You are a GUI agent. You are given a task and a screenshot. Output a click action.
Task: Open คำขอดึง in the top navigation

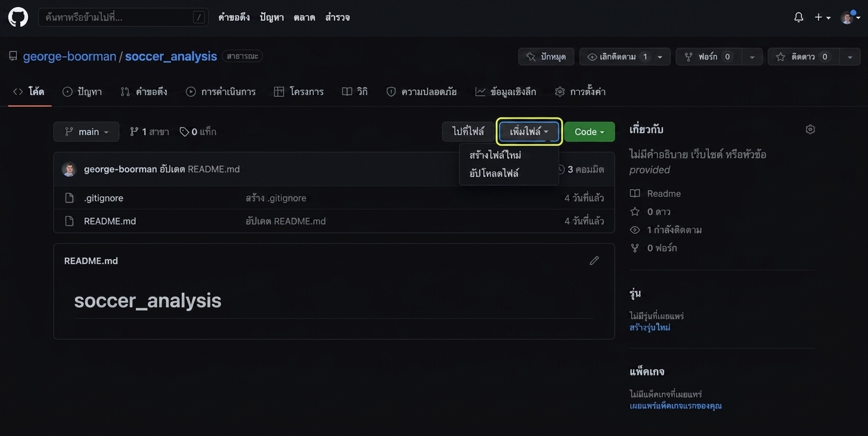pyautogui.click(x=234, y=17)
